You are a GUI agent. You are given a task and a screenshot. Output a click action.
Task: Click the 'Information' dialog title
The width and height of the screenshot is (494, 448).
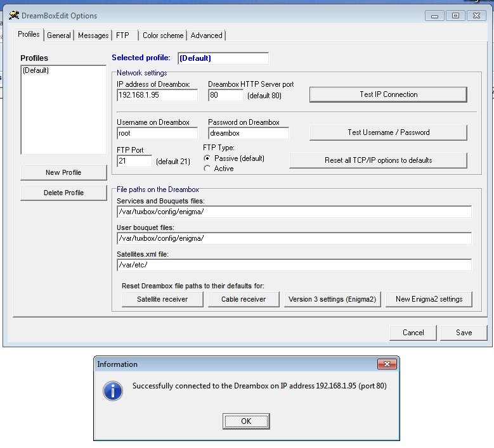click(x=117, y=364)
